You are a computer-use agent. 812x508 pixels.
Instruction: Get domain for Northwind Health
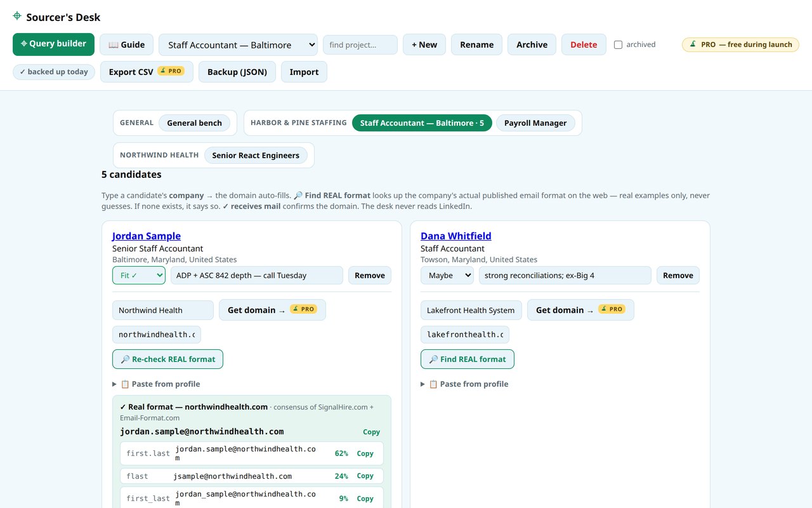tap(272, 310)
